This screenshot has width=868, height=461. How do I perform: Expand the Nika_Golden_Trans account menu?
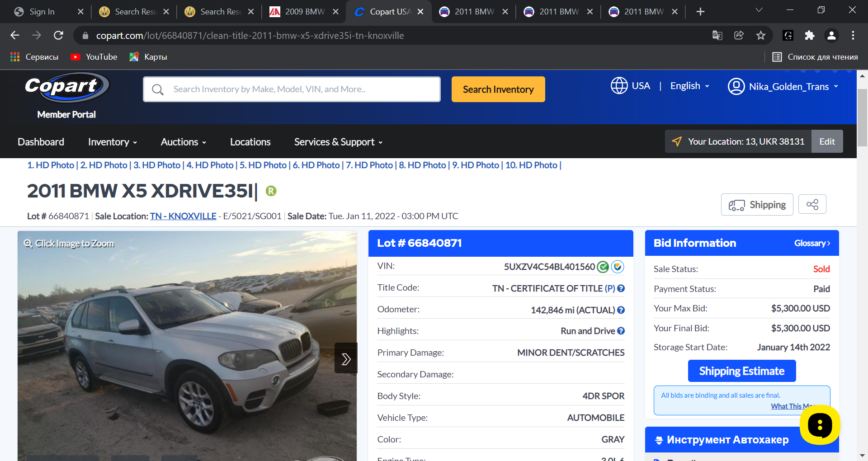click(783, 86)
